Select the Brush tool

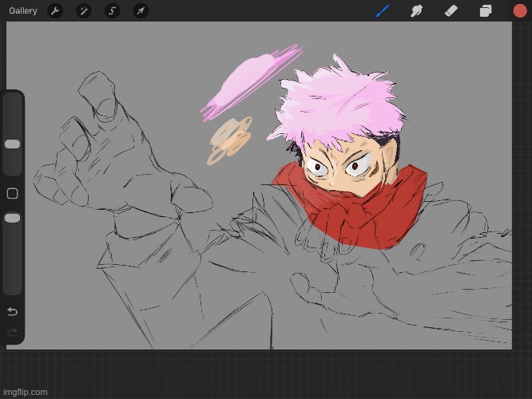(383, 11)
